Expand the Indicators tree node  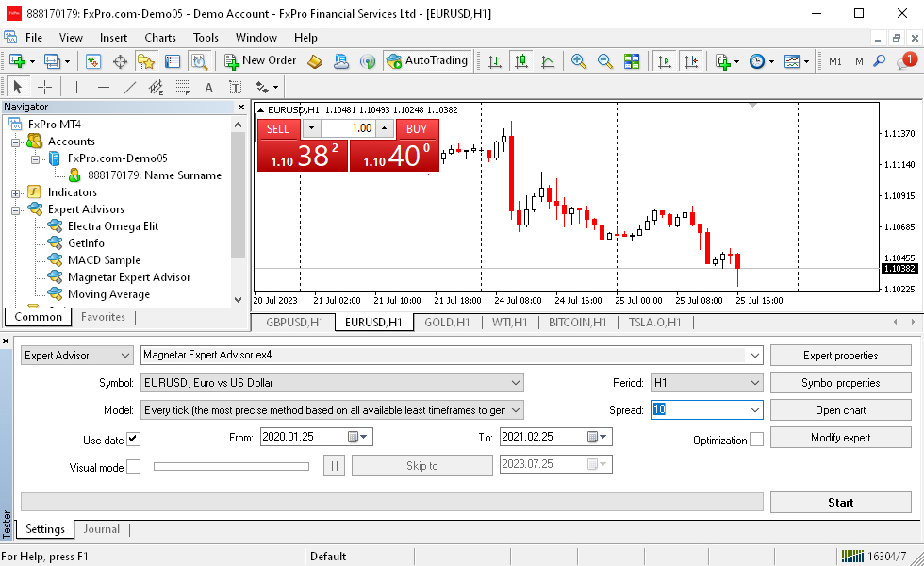coord(16,192)
